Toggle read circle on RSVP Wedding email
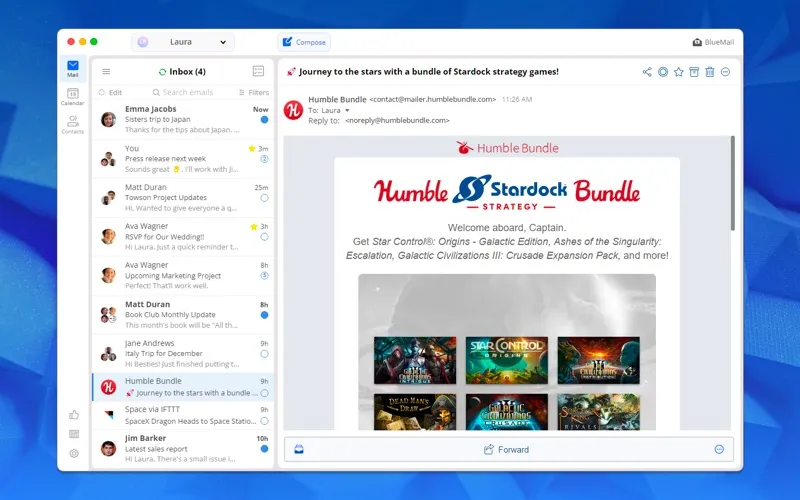This screenshot has height=500, width=800. tap(264, 237)
